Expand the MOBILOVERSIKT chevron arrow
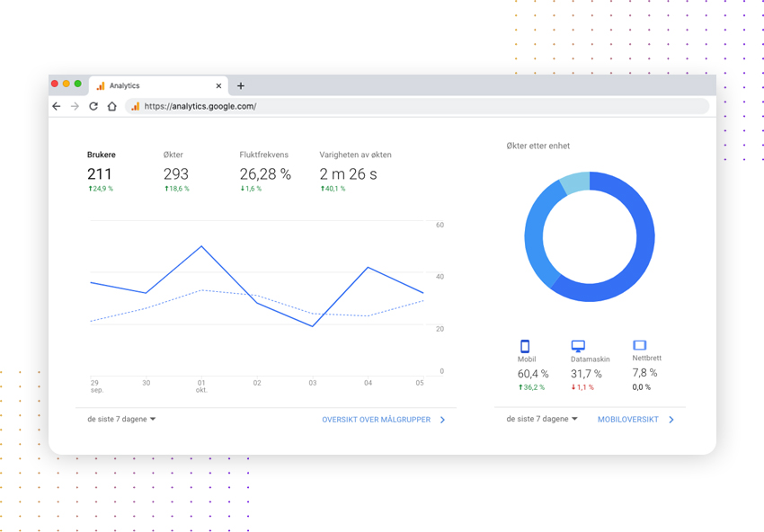Image resolution: width=764 pixels, height=532 pixels. (x=671, y=419)
